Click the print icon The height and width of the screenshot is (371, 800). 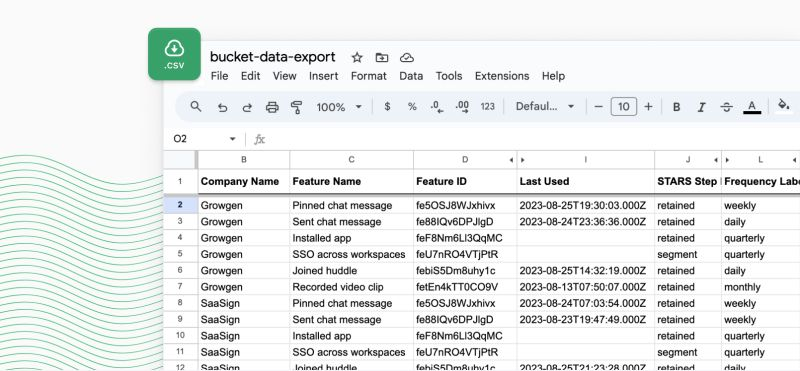coord(272,107)
